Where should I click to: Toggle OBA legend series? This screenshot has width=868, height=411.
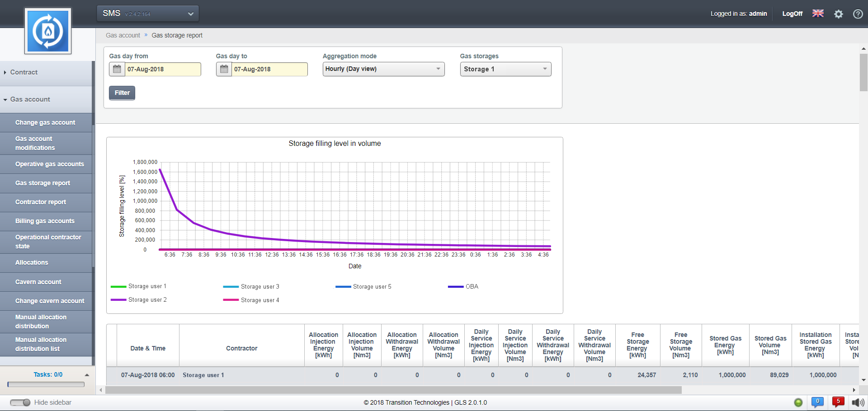(463, 287)
